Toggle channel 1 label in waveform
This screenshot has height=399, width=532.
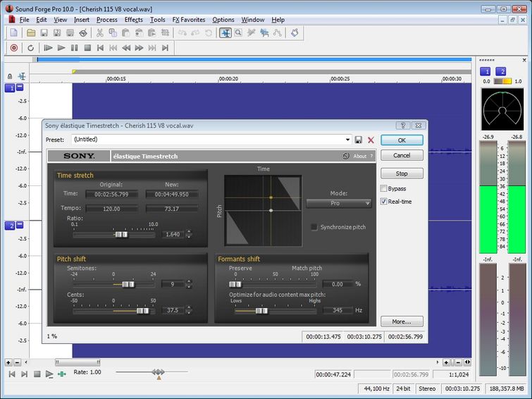coord(9,88)
